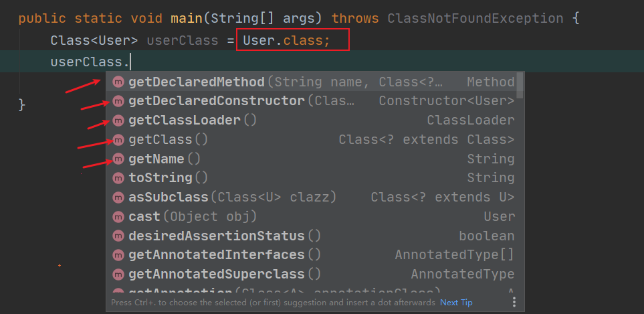Click the method icon beside getClass
Image resolution: width=644 pixels, height=314 pixels.
tap(118, 140)
